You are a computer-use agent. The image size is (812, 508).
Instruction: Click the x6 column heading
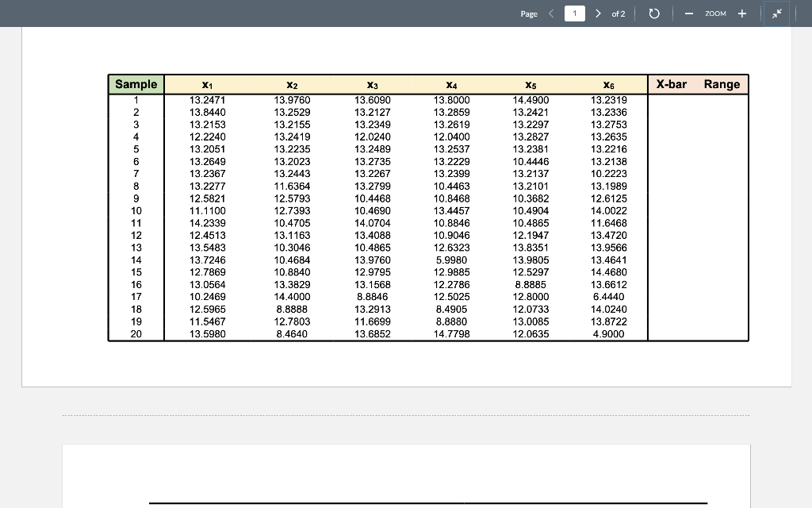[x=611, y=84]
